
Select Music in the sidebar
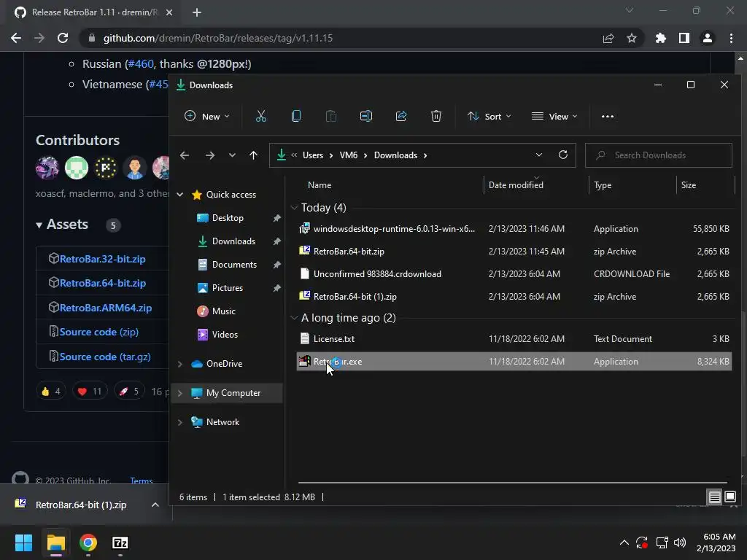(x=223, y=311)
